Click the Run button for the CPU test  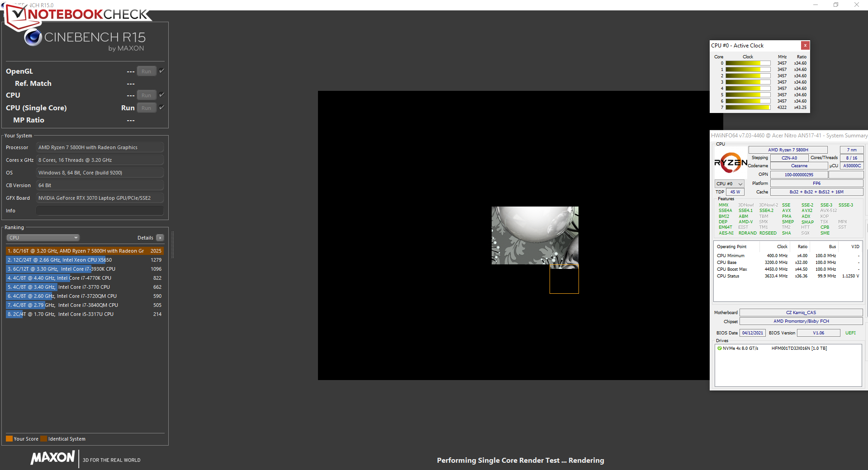[146, 95]
